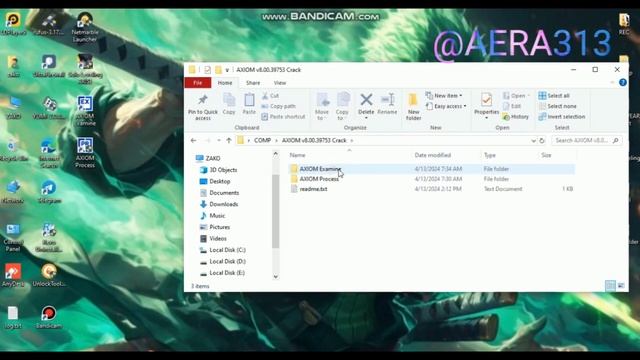Sort by Date modified column header
The image size is (640, 360).
[x=433, y=155]
